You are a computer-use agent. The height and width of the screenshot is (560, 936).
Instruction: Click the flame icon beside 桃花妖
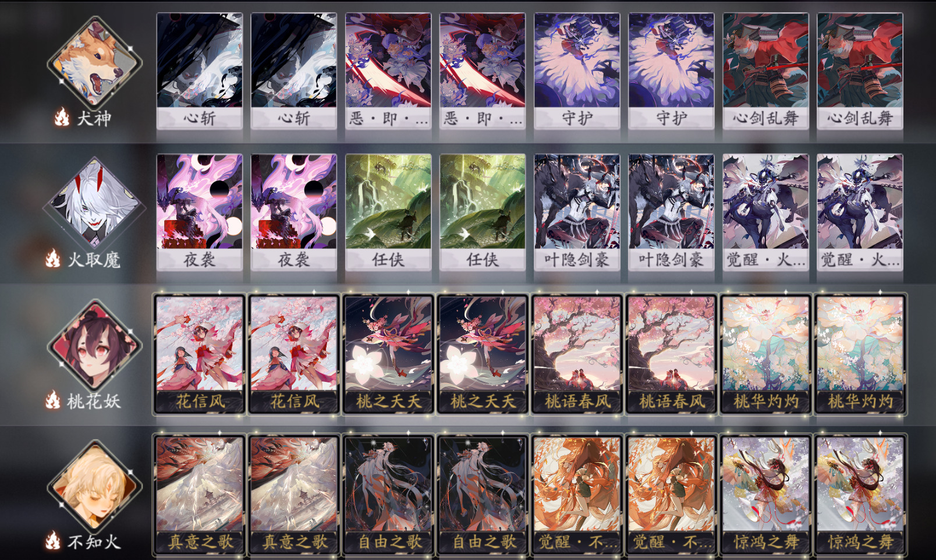[x=53, y=400]
